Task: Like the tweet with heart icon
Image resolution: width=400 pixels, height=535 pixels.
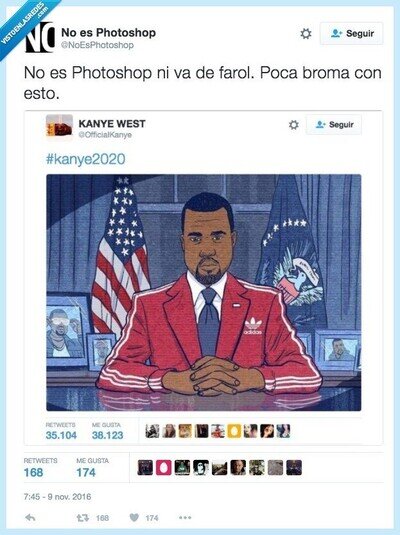Action: [134, 518]
